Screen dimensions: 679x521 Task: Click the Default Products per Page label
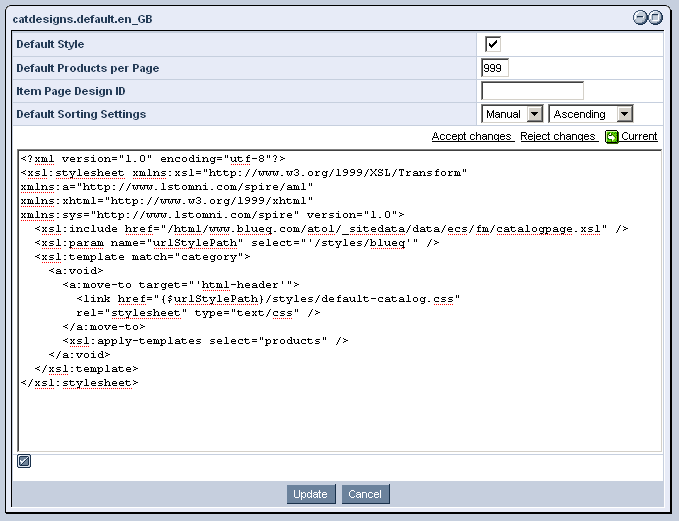tap(87, 68)
